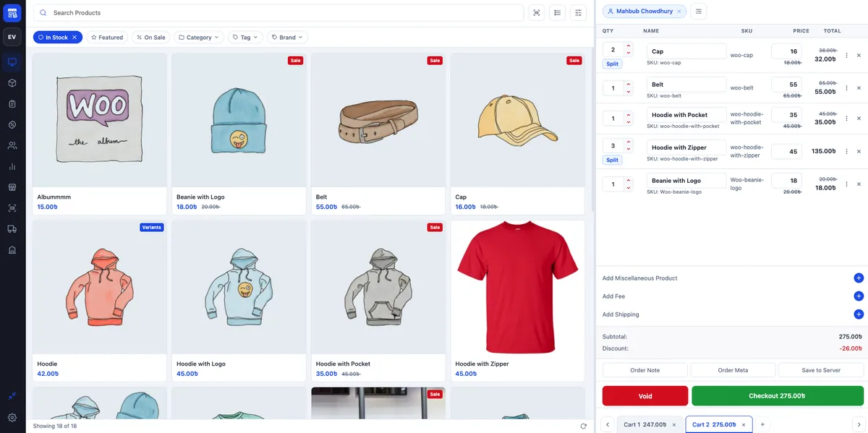Add the red Hoodie with variants to cart
The image size is (868, 433).
(100, 301)
